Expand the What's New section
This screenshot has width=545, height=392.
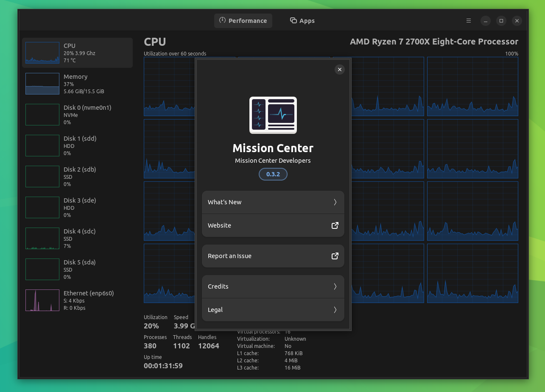pyautogui.click(x=273, y=202)
